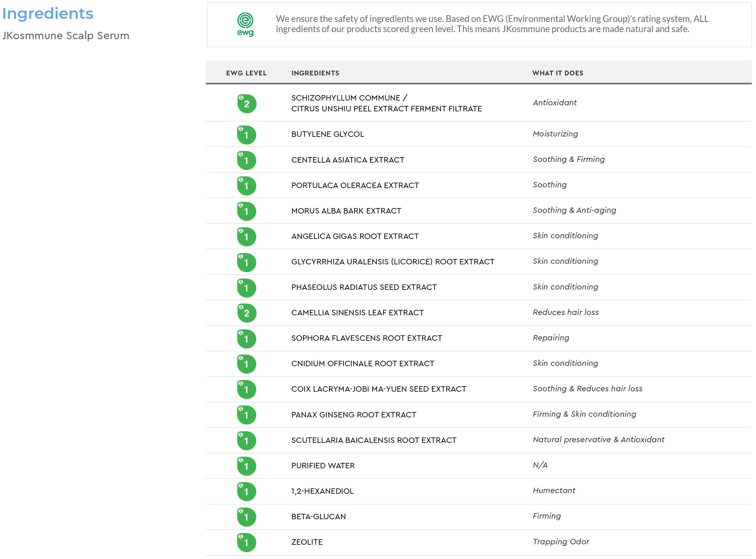756x559 pixels.
Task: Click 'Soothing & Reduces hair loss' function text
Action: coord(588,389)
